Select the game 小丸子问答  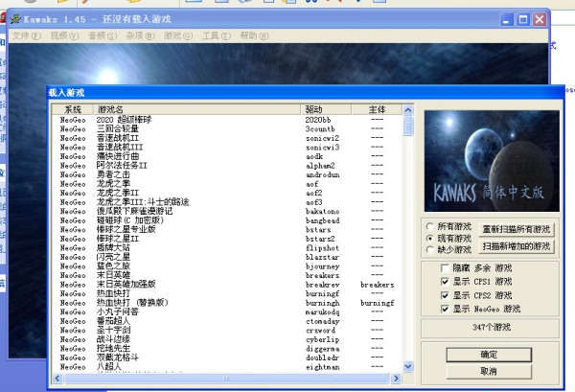click(117, 312)
